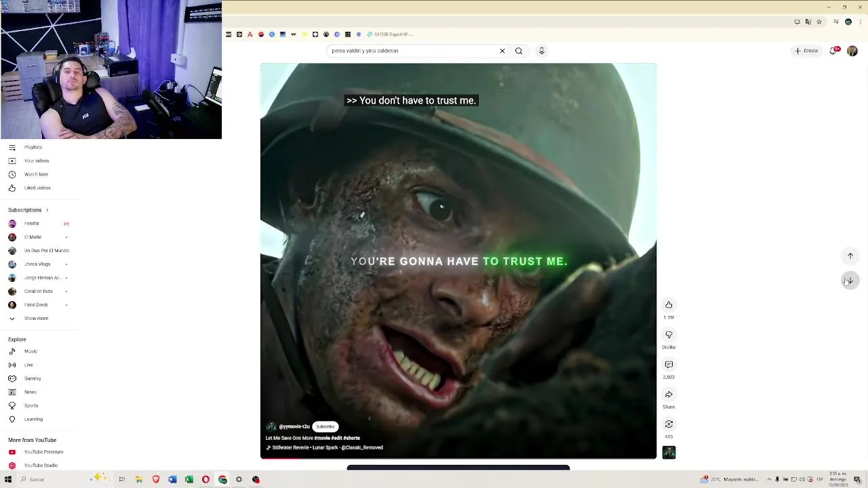Clear the YouTube search box text
The width and height of the screenshot is (868, 488).
tap(502, 51)
